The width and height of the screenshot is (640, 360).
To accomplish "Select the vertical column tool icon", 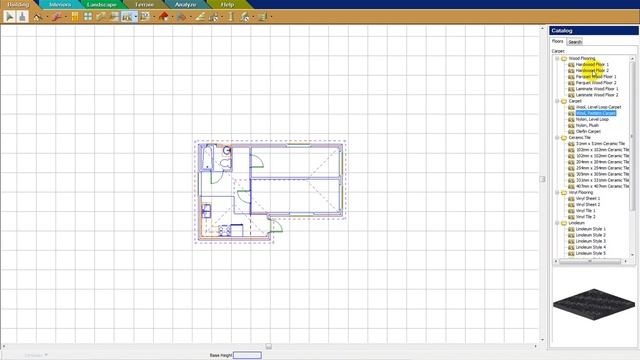I will (x=230, y=17).
